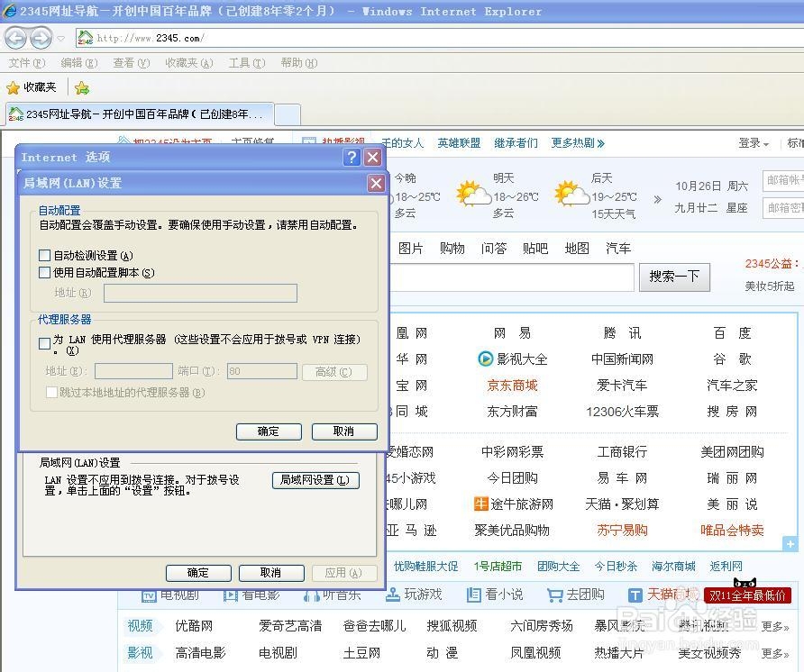Click 更多 in the 视频 row
The image size is (804, 672).
pyautogui.click(x=775, y=626)
